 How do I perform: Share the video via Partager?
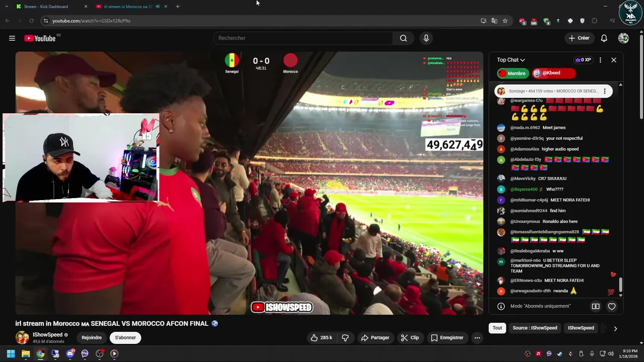coord(375,338)
